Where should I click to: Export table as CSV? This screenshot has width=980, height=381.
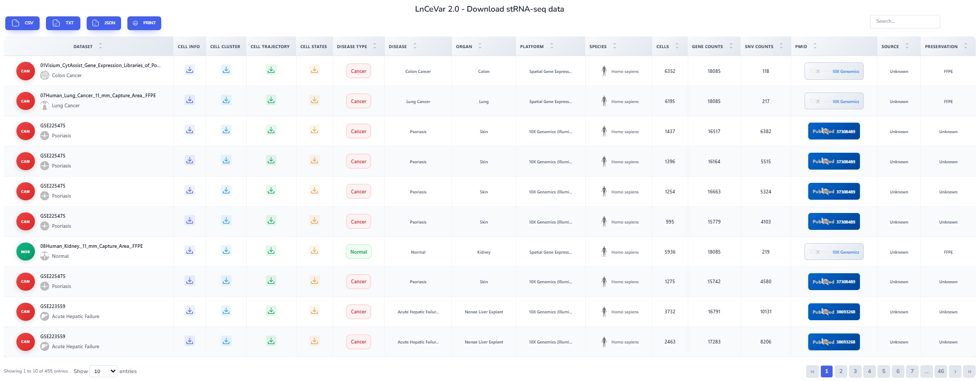tap(23, 23)
